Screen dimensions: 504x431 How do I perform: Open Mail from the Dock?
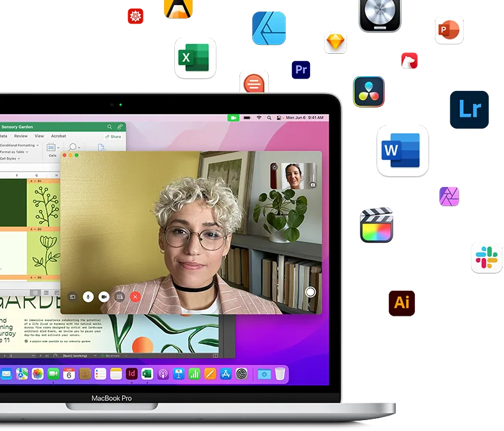[6, 374]
